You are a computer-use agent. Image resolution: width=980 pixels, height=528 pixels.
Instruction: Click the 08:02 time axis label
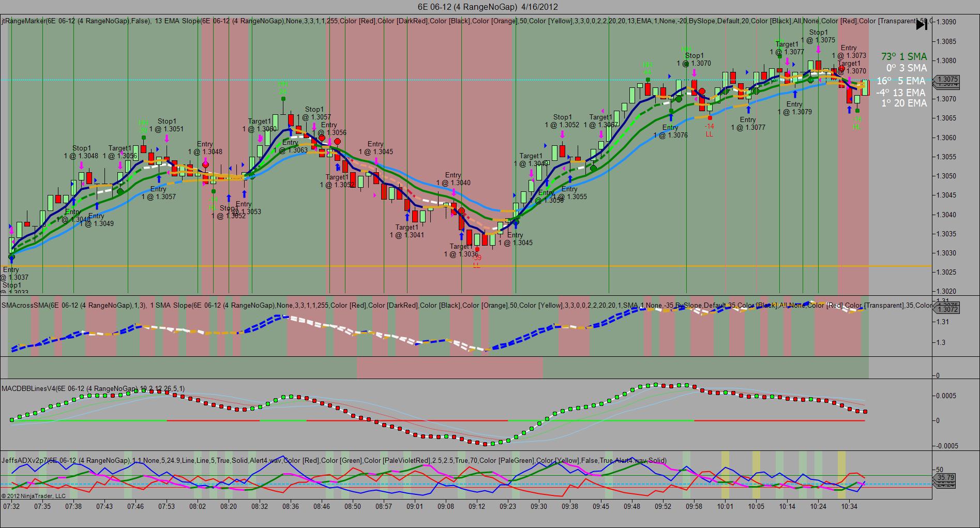[198, 507]
